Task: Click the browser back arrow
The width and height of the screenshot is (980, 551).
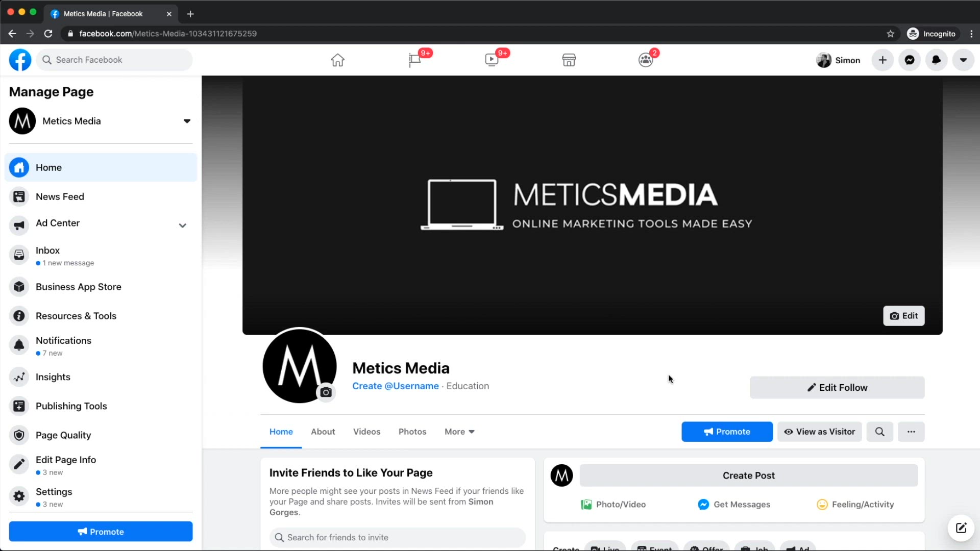Action: pos(12,34)
